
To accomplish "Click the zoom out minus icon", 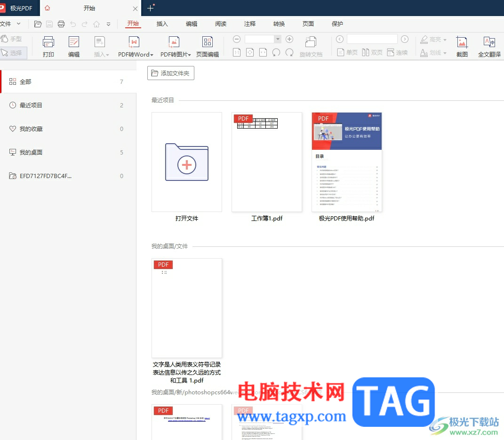I will tap(237, 39).
